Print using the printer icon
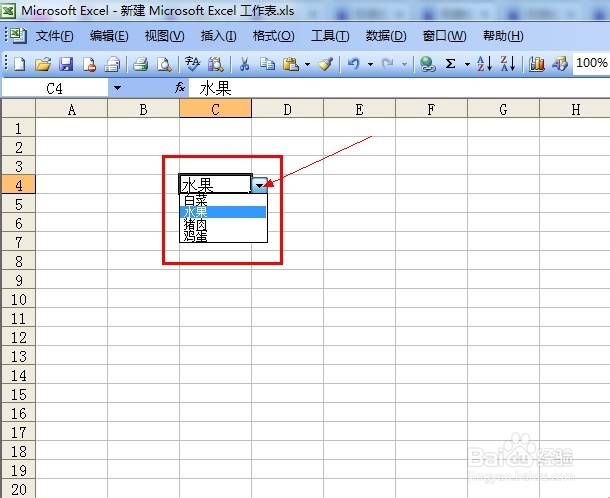This screenshot has height=498, width=610. [x=140, y=64]
